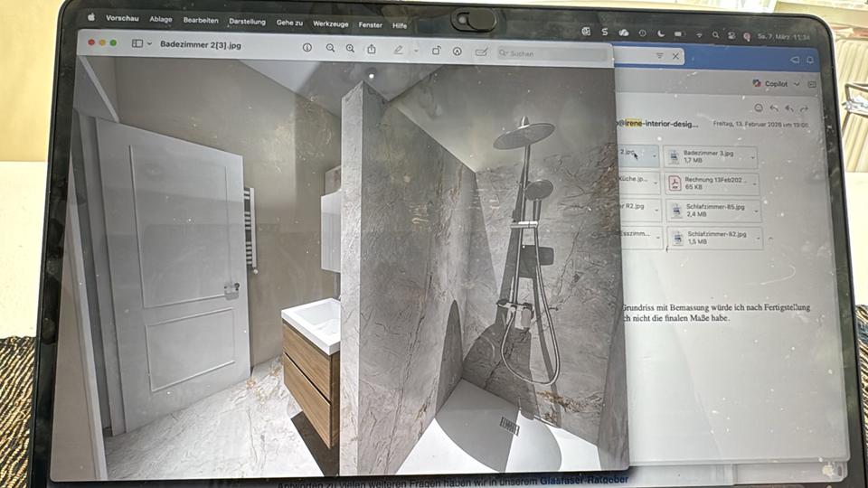Open the Werkzeuge menu
This screenshot has height=488, width=868.
331,24
